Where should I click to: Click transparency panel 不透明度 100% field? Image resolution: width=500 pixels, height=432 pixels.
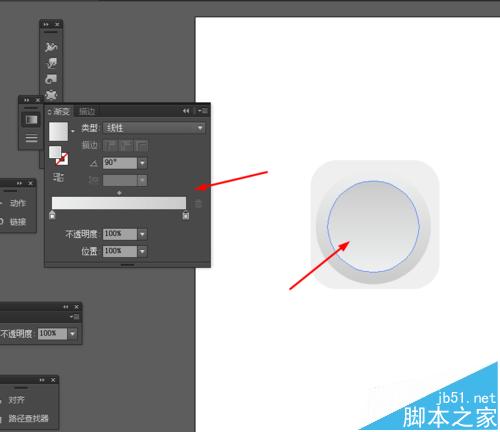point(52,333)
